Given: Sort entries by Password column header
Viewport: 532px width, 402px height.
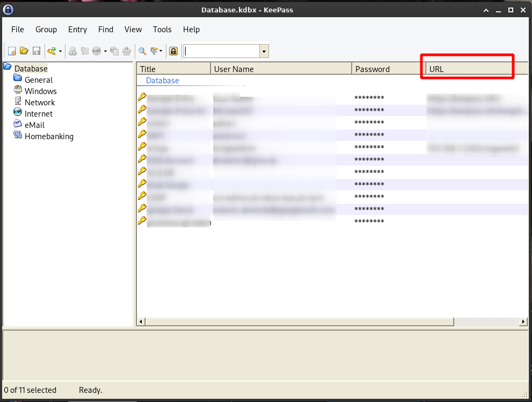Looking at the screenshot, I should point(389,69).
